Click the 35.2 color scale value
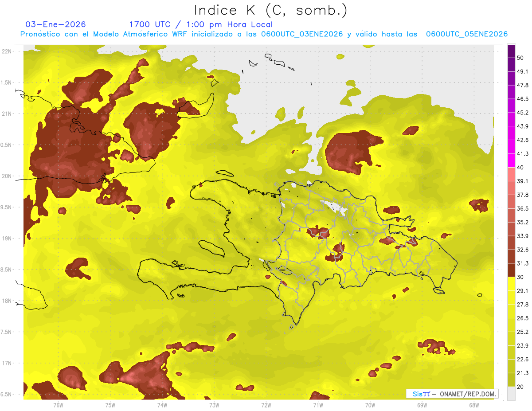Viewport: 532px width, 411px height. point(523,222)
